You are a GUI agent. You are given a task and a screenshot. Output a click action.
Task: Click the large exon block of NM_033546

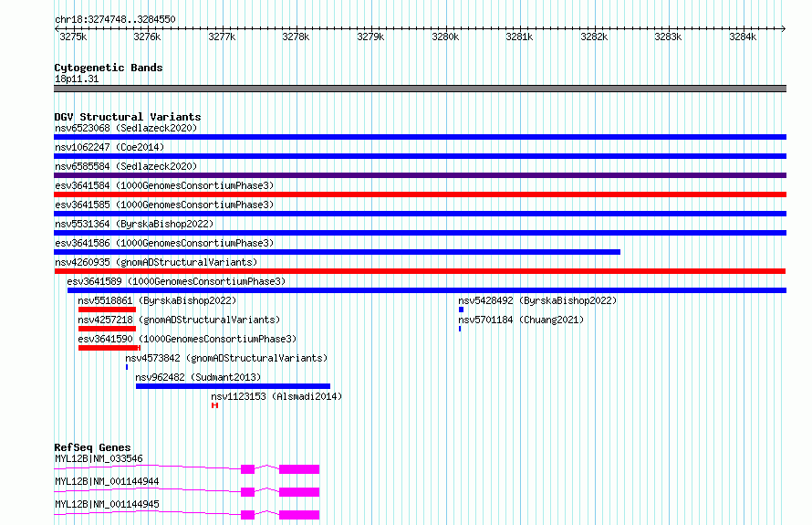pyautogui.click(x=299, y=469)
